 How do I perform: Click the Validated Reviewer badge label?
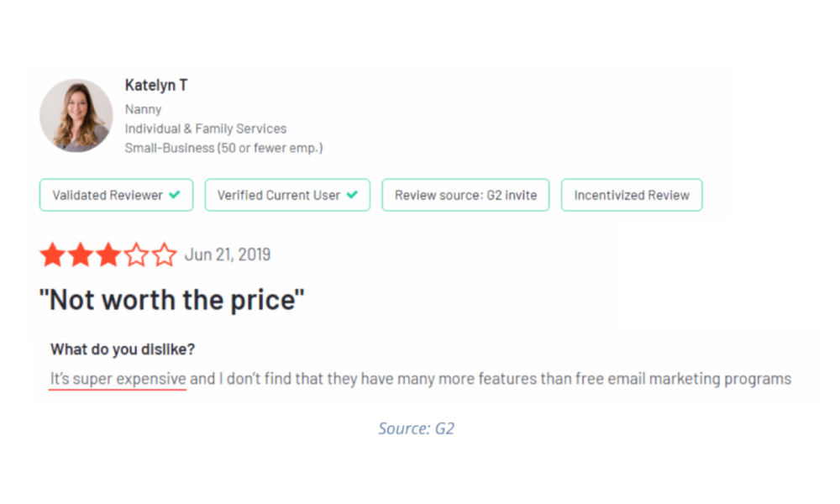point(108,195)
